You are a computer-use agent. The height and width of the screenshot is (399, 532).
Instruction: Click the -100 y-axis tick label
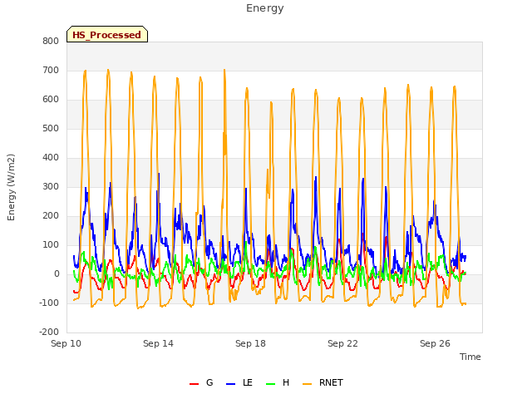(x=49, y=303)
